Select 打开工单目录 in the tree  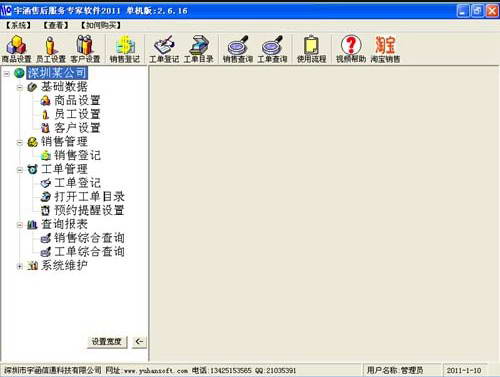(89, 197)
